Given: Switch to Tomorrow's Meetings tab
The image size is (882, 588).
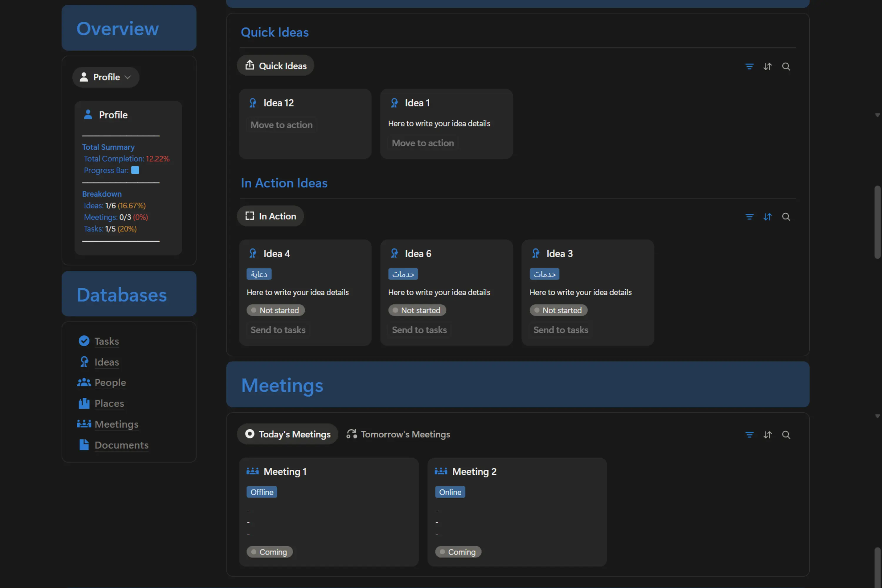Looking at the screenshot, I should click(398, 434).
